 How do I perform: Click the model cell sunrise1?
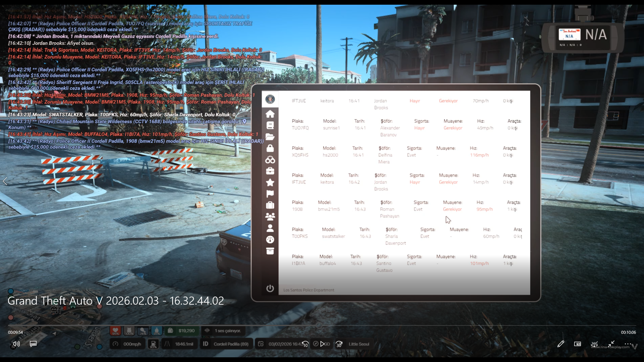tap(331, 128)
